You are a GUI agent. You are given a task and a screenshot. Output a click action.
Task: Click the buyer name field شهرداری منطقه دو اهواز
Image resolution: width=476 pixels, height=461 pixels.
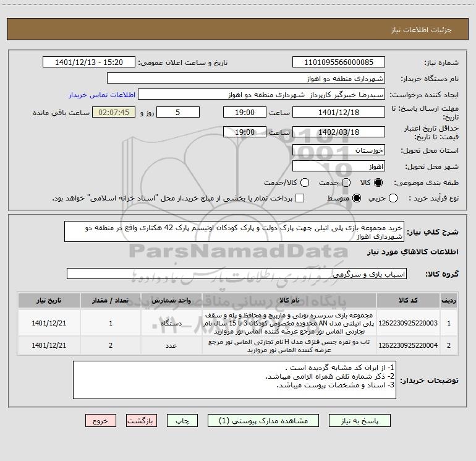click(x=246, y=78)
